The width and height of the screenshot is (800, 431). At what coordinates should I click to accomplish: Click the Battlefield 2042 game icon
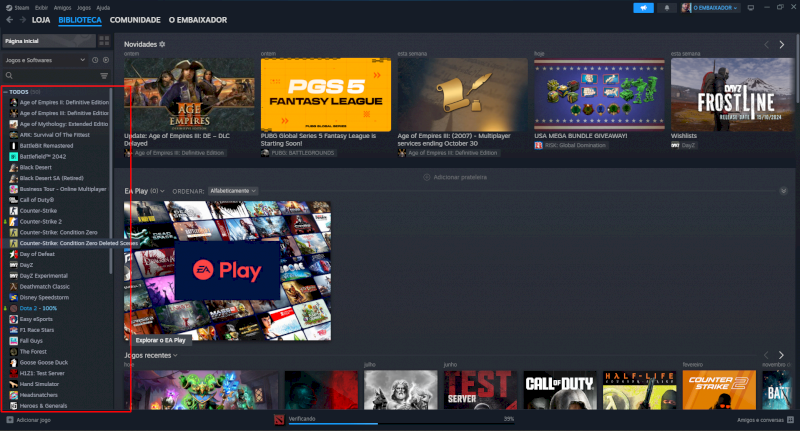click(x=14, y=157)
